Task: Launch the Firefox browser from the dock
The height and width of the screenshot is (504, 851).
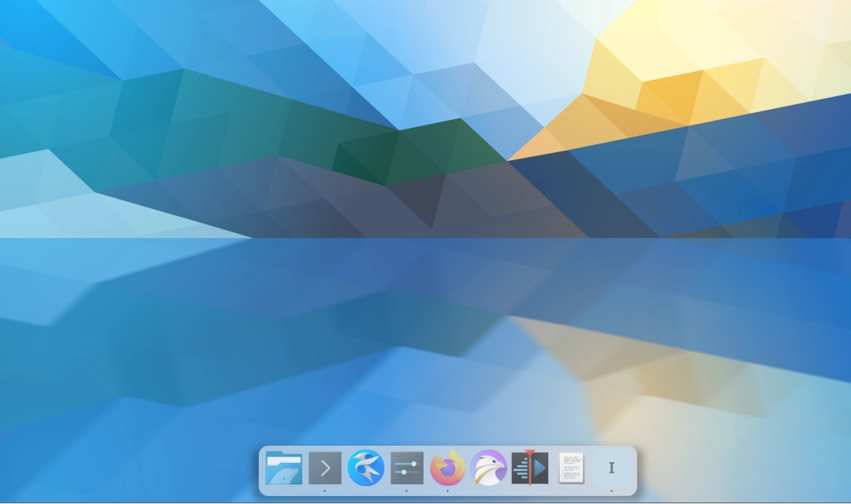Action: (448, 469)
